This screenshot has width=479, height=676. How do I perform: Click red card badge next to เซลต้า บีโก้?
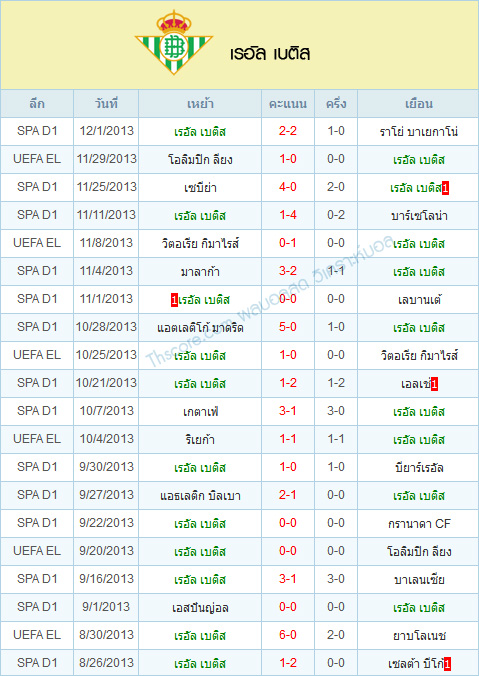(447, 664)
